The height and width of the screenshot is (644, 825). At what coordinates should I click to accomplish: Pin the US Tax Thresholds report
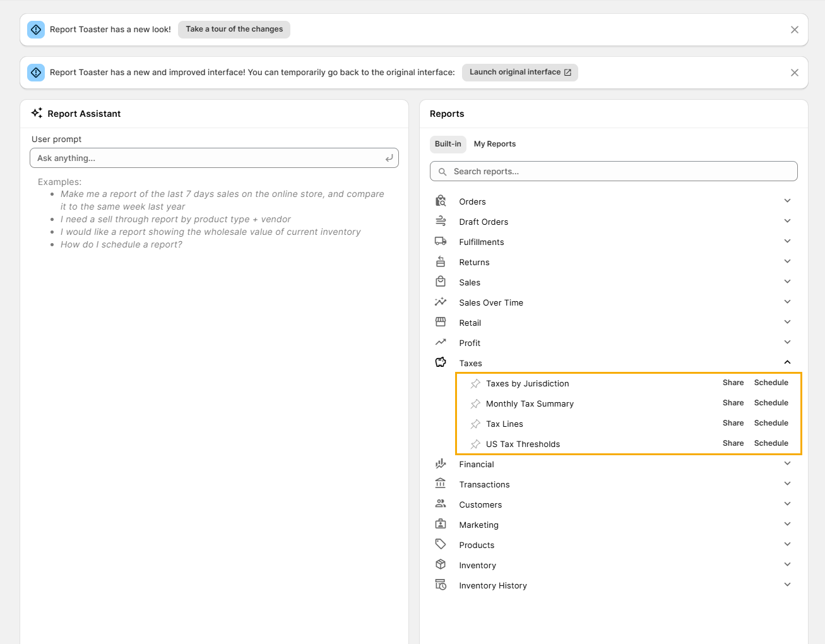(x=475, y=444)
